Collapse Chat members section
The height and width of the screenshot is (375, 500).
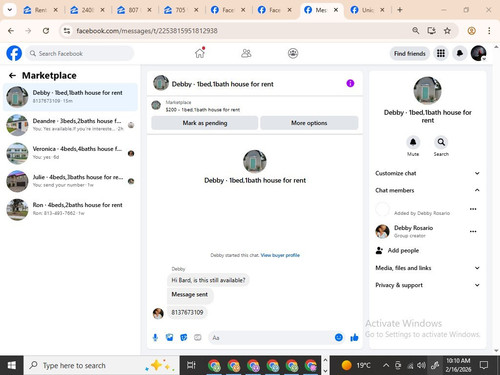tap(428, 190)
